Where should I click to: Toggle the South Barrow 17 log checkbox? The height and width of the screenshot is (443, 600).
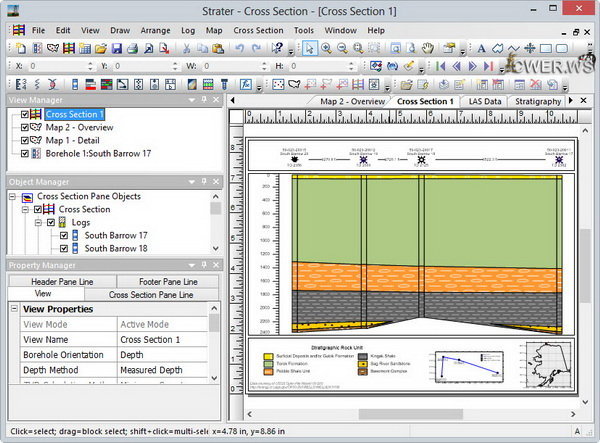point(64,236)
